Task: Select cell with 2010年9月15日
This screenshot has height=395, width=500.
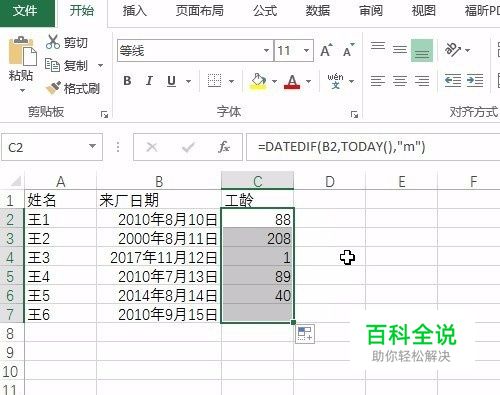Action: tap(159, 314)
